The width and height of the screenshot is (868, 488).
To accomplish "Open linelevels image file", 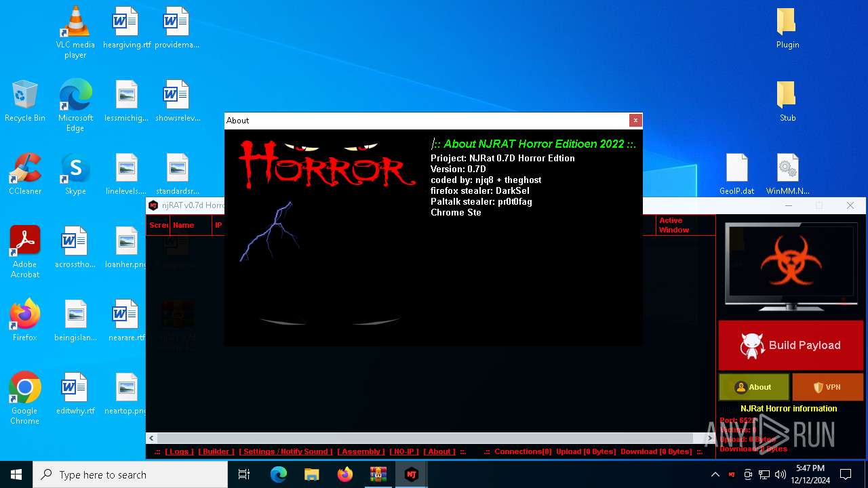I will [127, 174].
